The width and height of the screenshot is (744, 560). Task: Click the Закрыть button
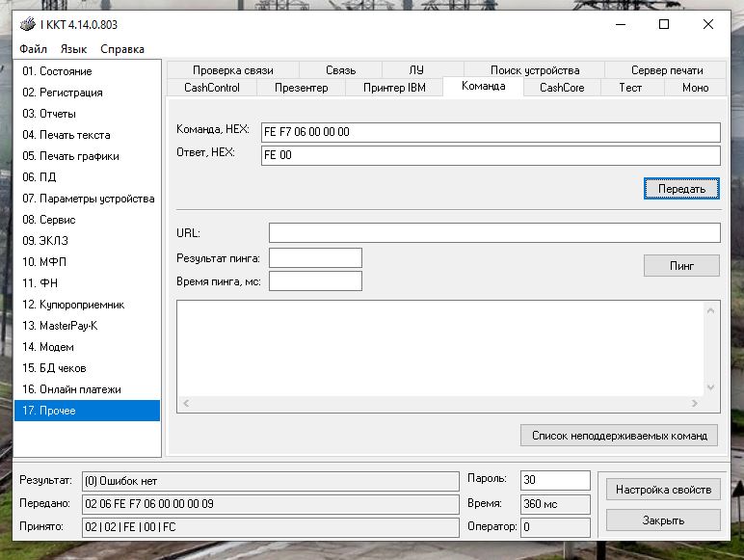point(663,520)
